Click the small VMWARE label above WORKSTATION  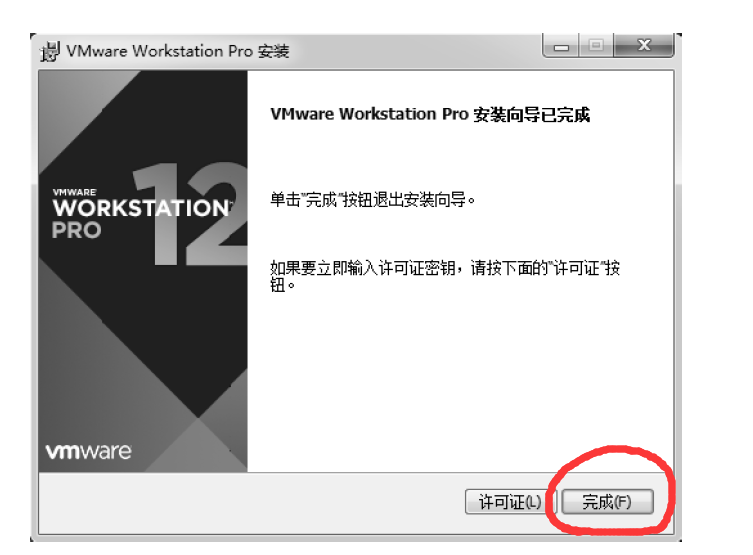(74, 192)
